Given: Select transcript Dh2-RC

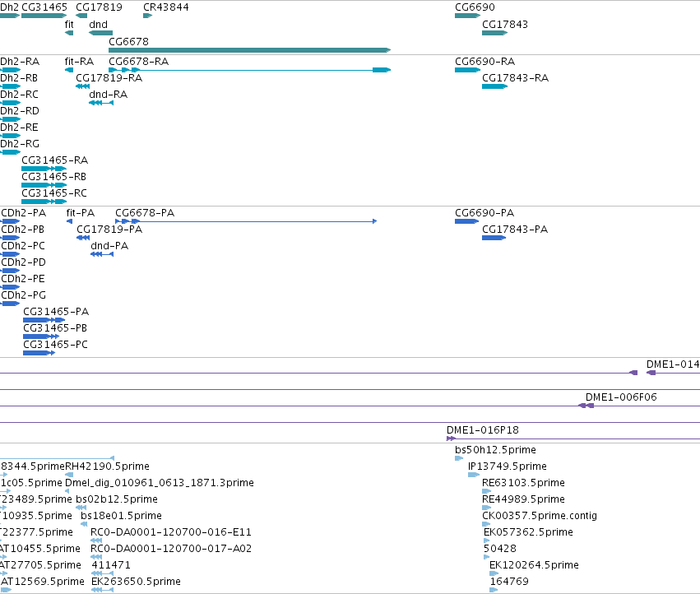Looking at the screenshot, I should (x=10, y=103).
